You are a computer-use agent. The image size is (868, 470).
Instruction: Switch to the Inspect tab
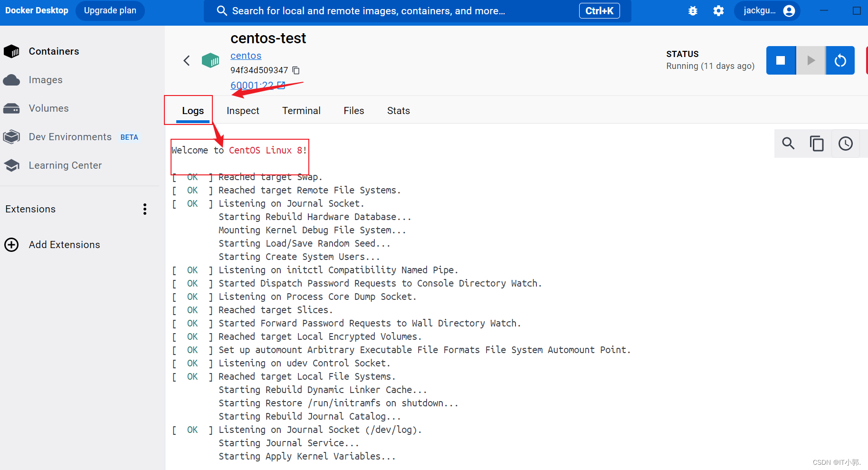pos(243,111)
